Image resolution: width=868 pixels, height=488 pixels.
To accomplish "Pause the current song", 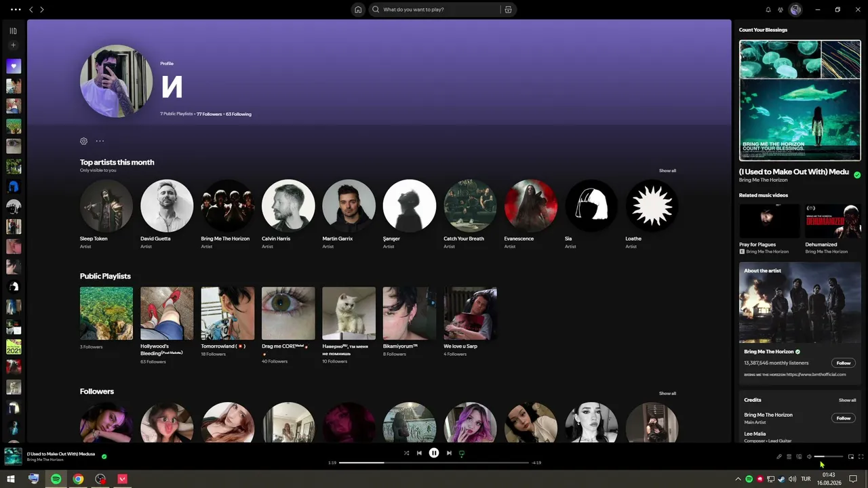I will (434, 453).
